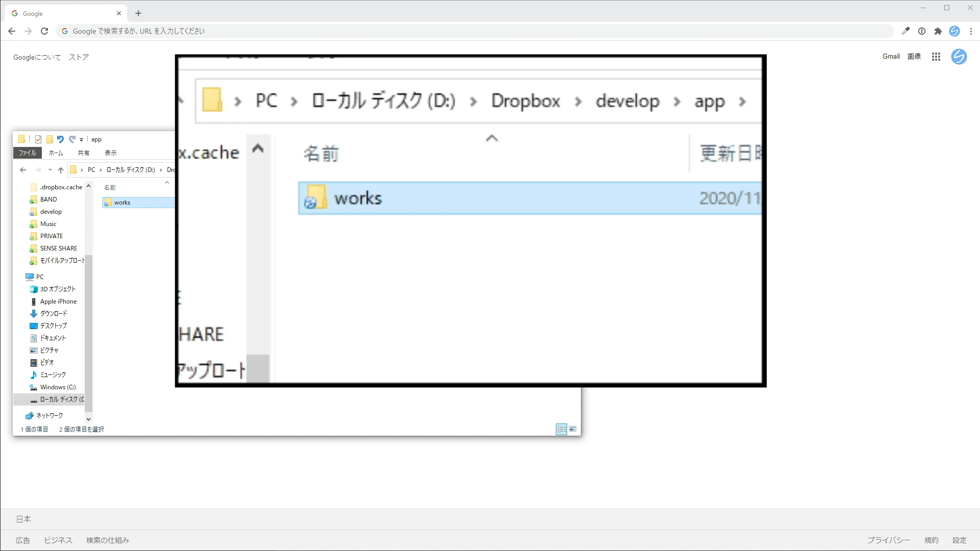980x551 pixels.
Task: Open the プライバシー footer link
Action: (889, 540)
